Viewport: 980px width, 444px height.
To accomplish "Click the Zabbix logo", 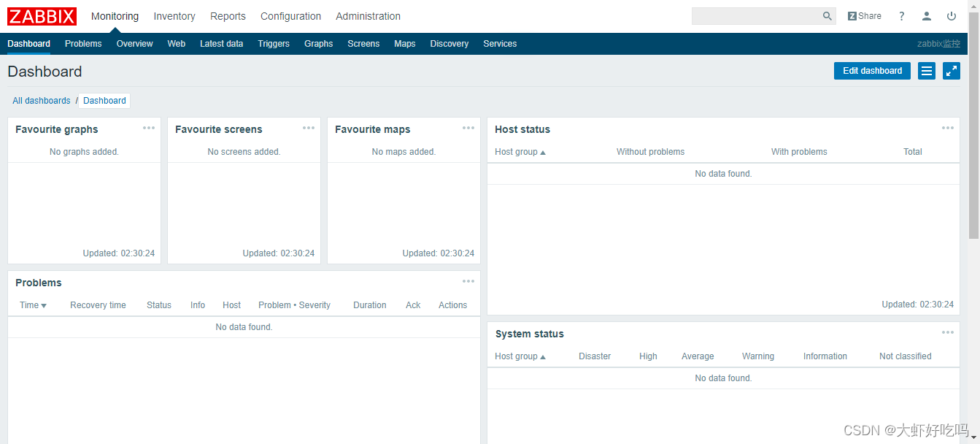I will [x=42, y=16].
